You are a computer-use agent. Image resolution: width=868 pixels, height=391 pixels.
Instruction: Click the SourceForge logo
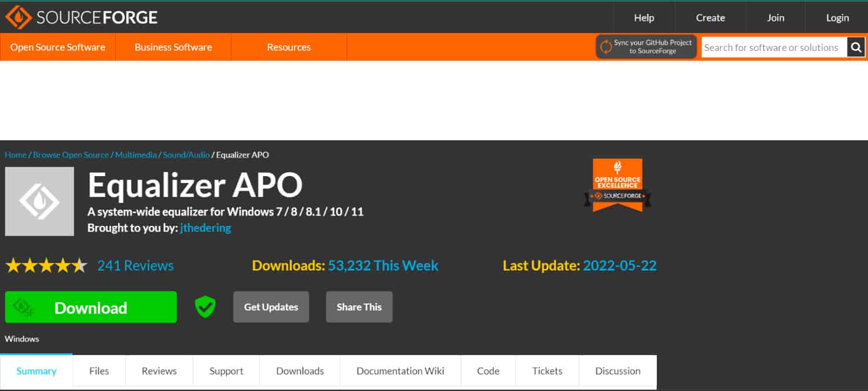tap(82, 17)
